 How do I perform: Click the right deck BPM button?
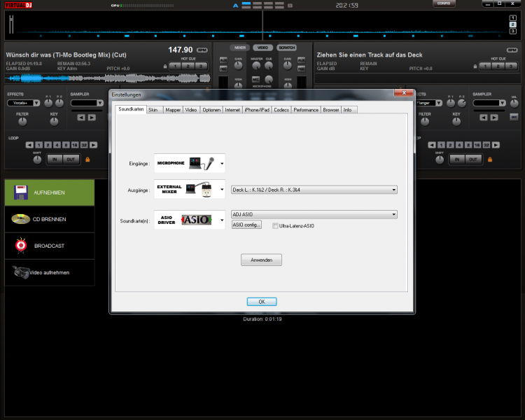[x=512, y=50]
